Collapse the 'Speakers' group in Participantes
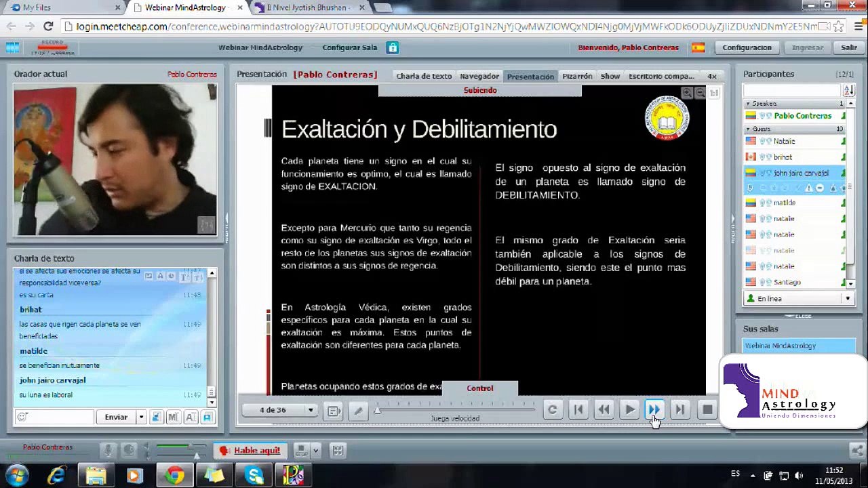868x488 pixels. 749,104
